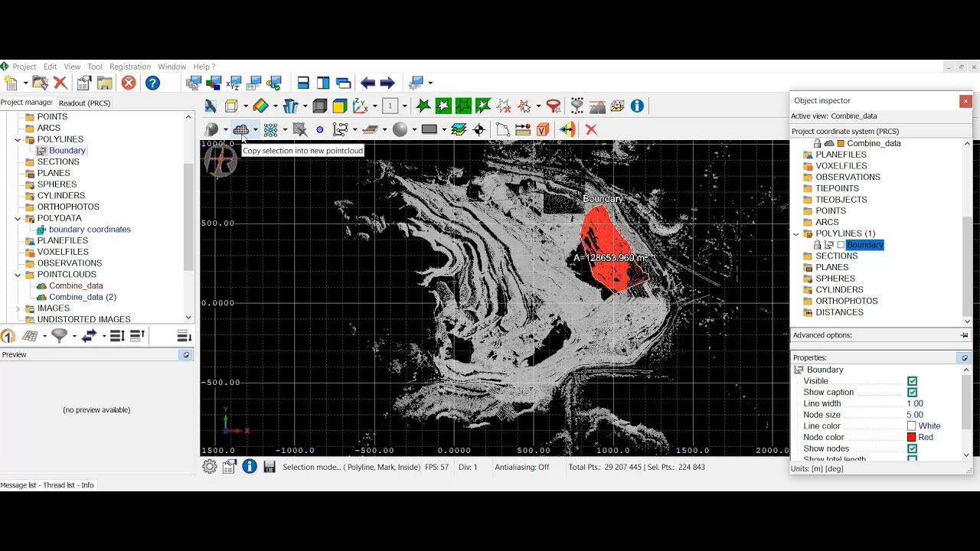Open the Project menu
Screen dimensions: 980x551
[24, 67]
